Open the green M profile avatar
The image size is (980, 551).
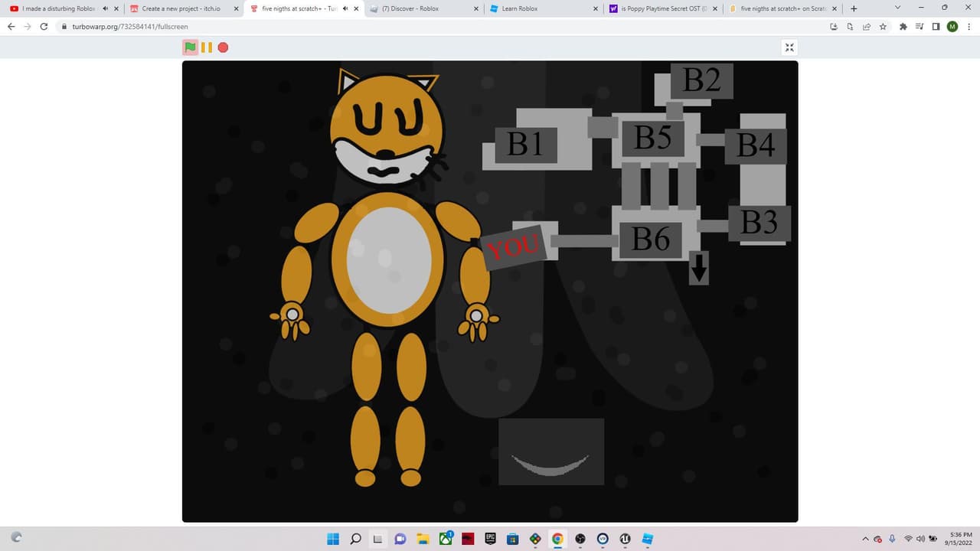[x=952, y=26]
